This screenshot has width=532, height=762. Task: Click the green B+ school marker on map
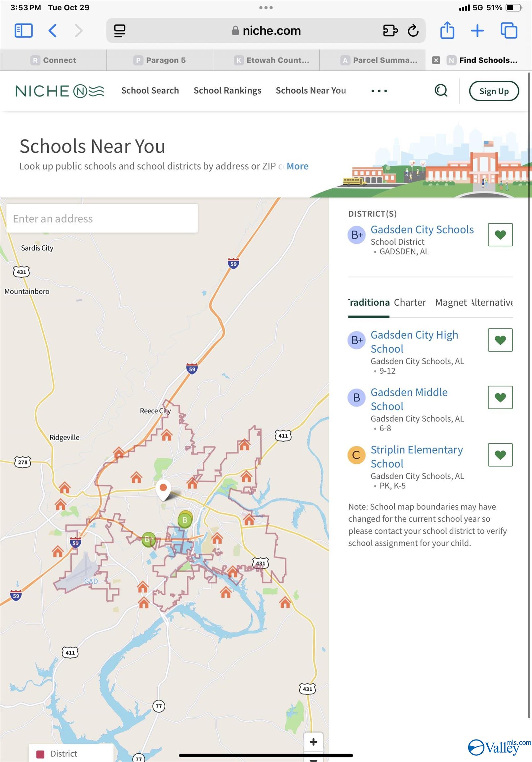click(148, 539)
